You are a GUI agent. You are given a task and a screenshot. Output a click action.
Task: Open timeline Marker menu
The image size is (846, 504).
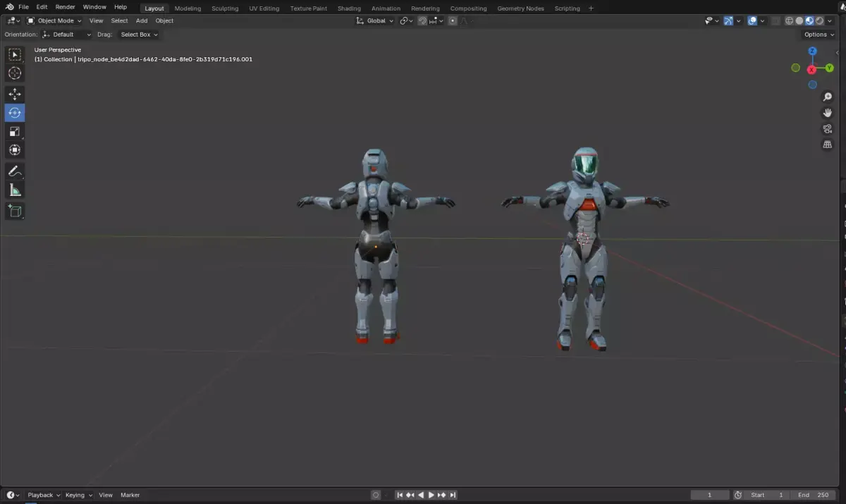[130, 495]
